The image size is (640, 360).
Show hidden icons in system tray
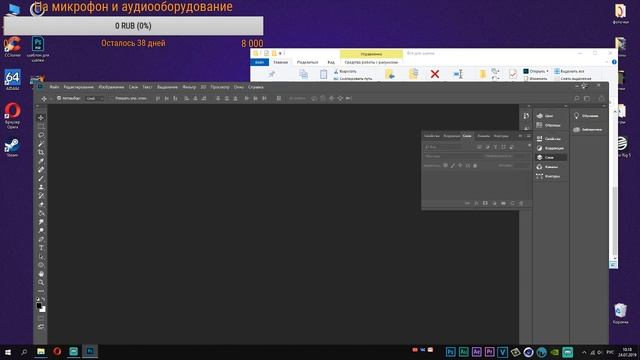[584, 352]
